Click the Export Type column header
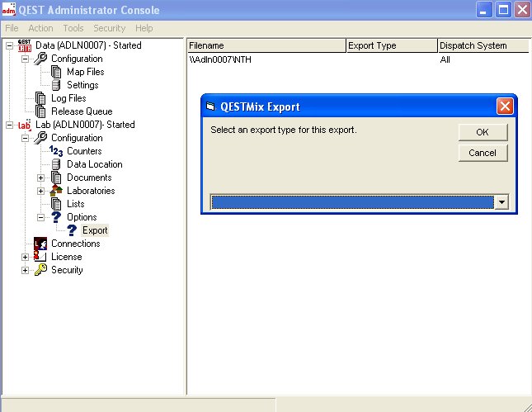The width and height of the screenshot is (532, 412). click(x=390, y=45)
